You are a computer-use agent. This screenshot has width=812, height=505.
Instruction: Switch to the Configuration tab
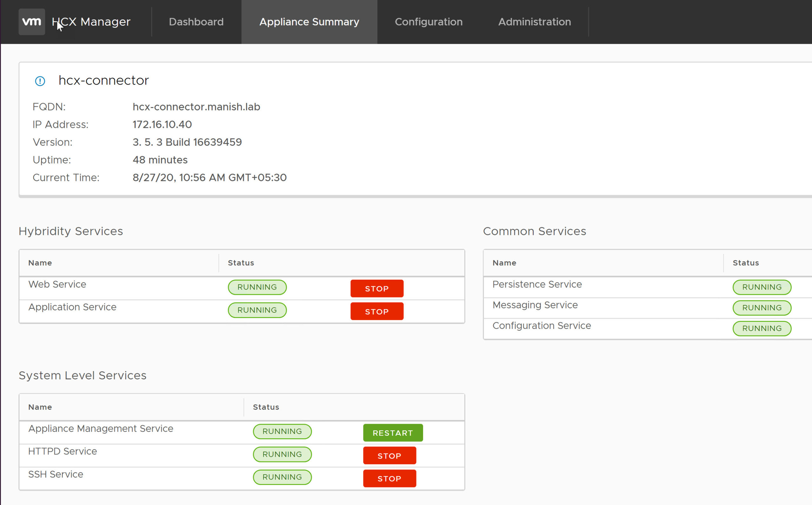coord(429,22)
